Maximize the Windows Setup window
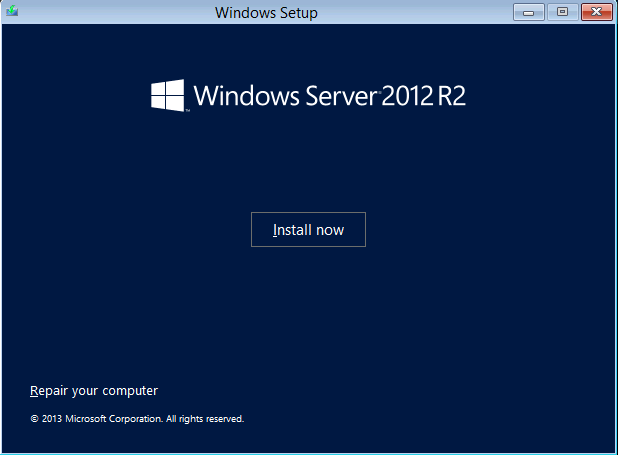 tap(562, 12)
